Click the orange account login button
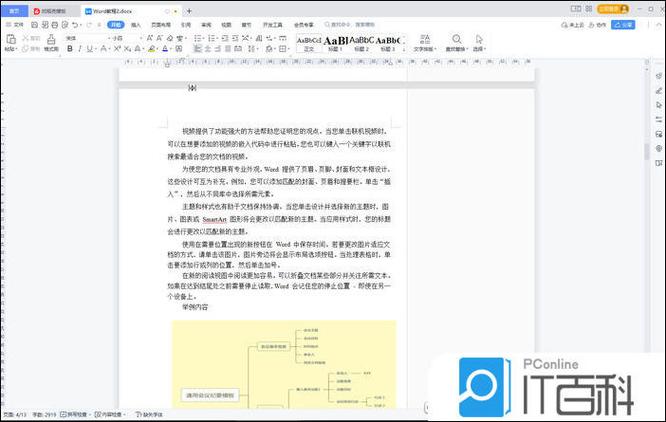Image resolution: width=666 pixels, height=422 pixels. (x=613, y=9)
